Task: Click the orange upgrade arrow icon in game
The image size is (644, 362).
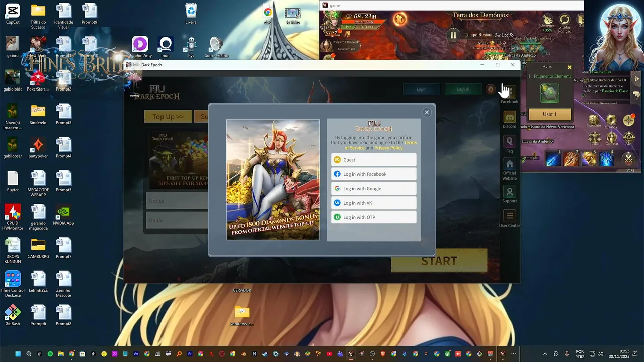Action: click(400, 20)
